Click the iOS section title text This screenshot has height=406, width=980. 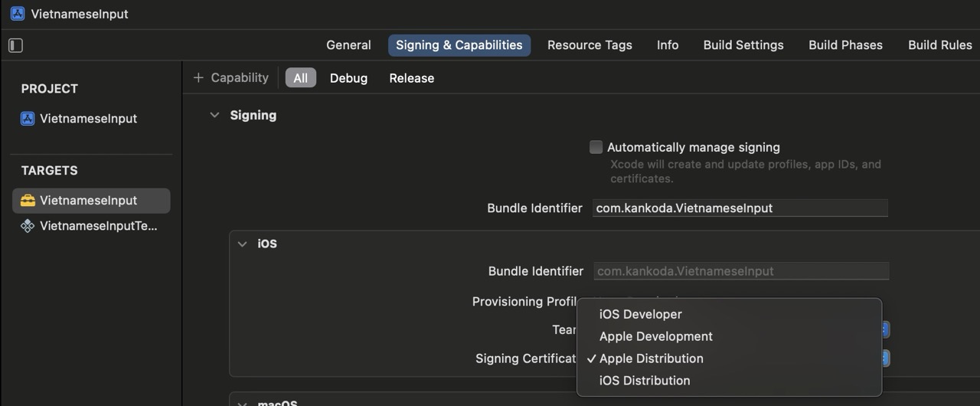(267, 244)
